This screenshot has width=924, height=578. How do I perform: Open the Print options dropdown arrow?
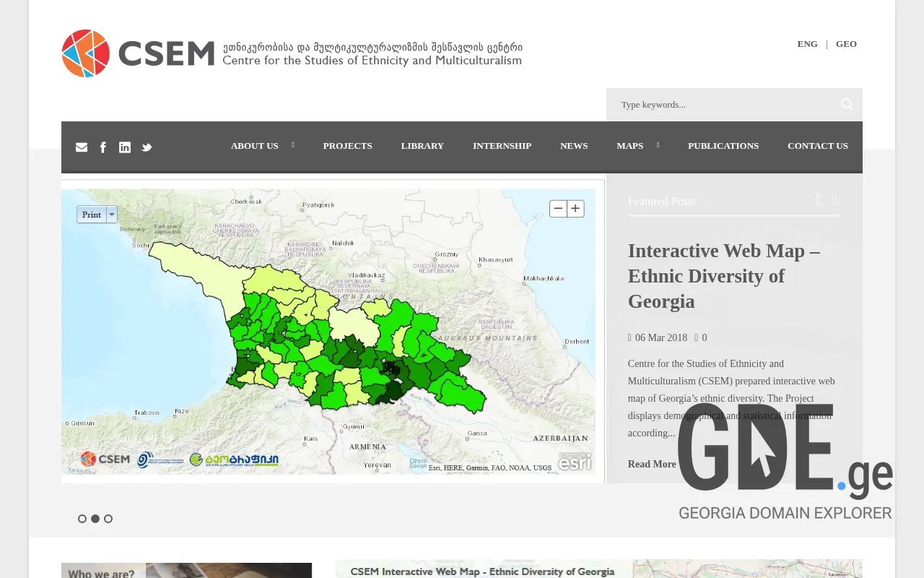tap(112, 214)
